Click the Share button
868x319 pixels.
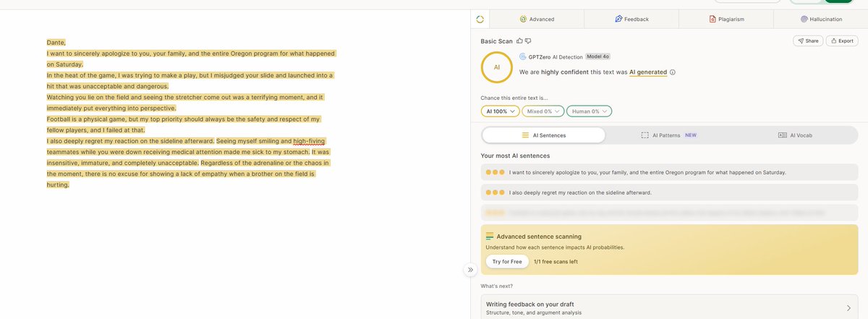[x=808, y=41]
